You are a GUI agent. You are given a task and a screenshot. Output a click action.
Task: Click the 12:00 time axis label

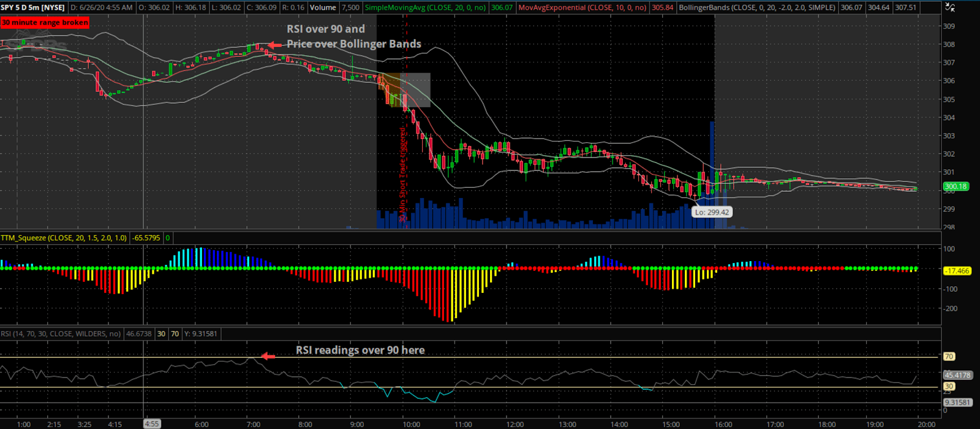[515, 424]
